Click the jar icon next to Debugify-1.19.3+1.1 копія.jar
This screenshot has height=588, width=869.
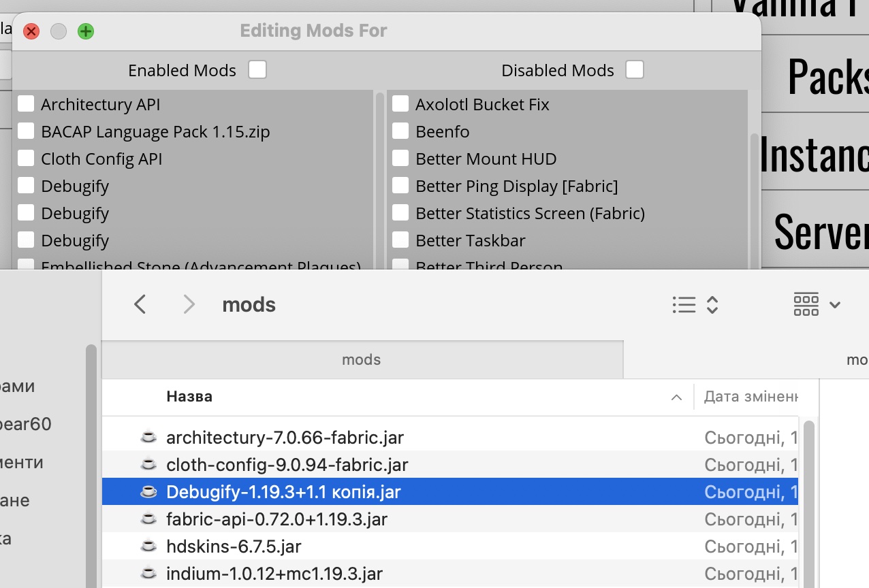(x=148, y=491)
